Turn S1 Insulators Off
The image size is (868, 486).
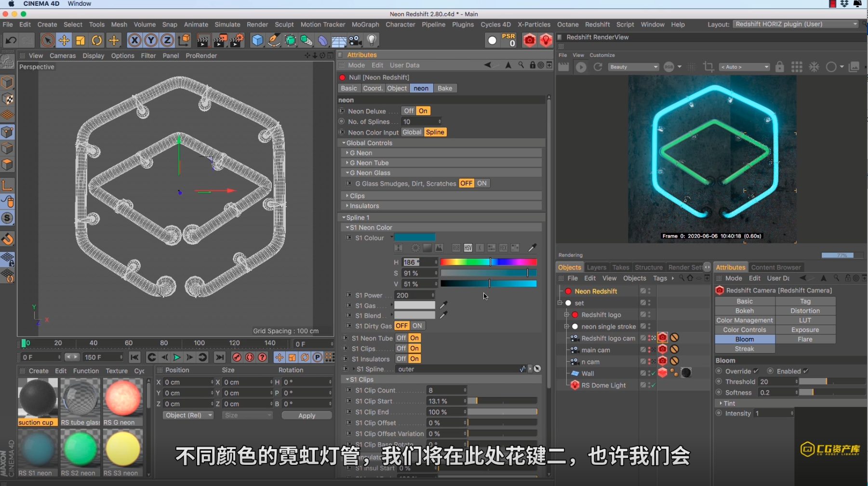click(401, 359)
